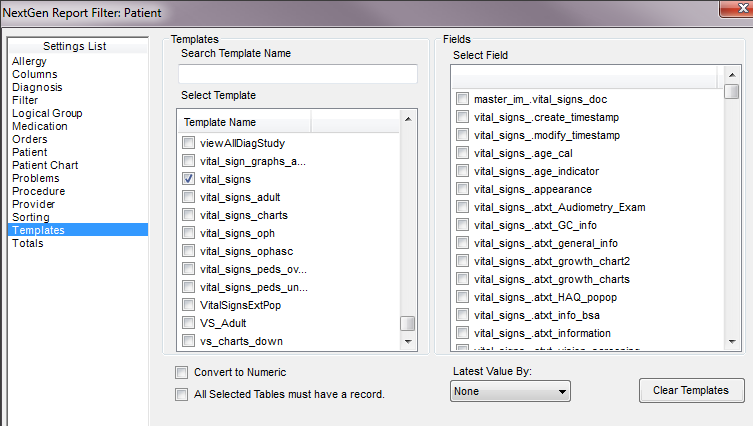This screenshot has height=426, width=753.
Task: Check vital_signs_.atxt_information field checkbox
Action: point(462,333)
